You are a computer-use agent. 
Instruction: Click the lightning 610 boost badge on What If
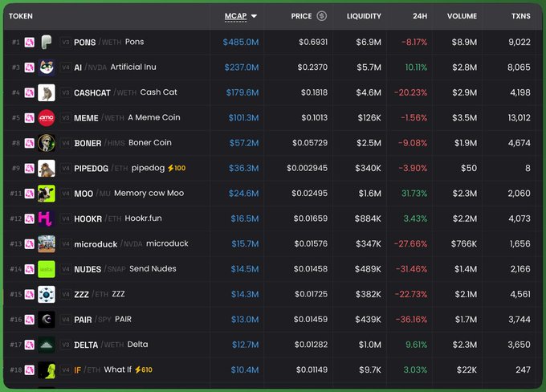[x=144, y=370]
